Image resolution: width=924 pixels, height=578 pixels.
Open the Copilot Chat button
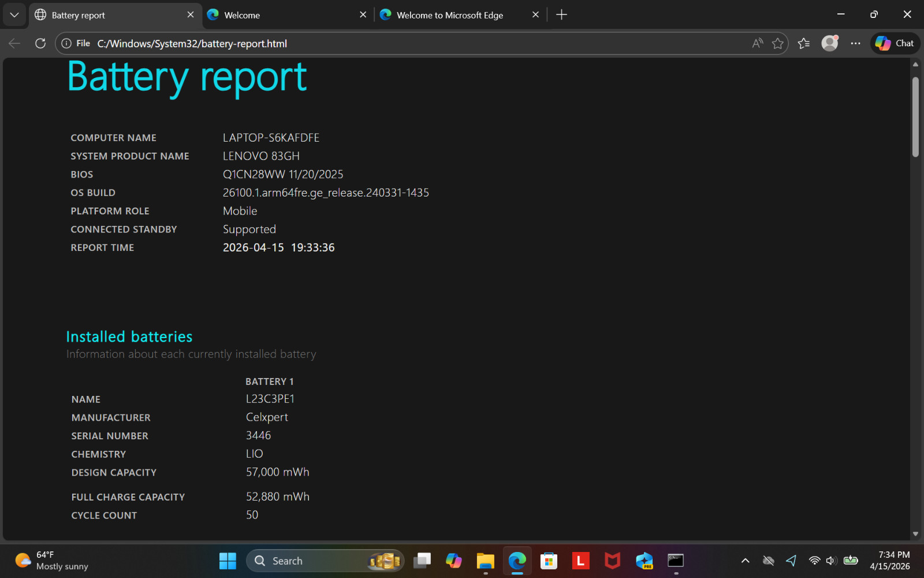[895, 43]
